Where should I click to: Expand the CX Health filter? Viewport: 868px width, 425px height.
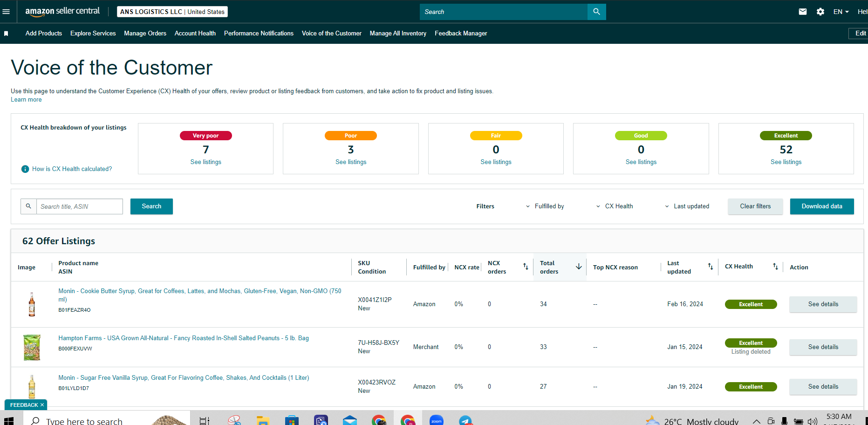click(615, 206)
